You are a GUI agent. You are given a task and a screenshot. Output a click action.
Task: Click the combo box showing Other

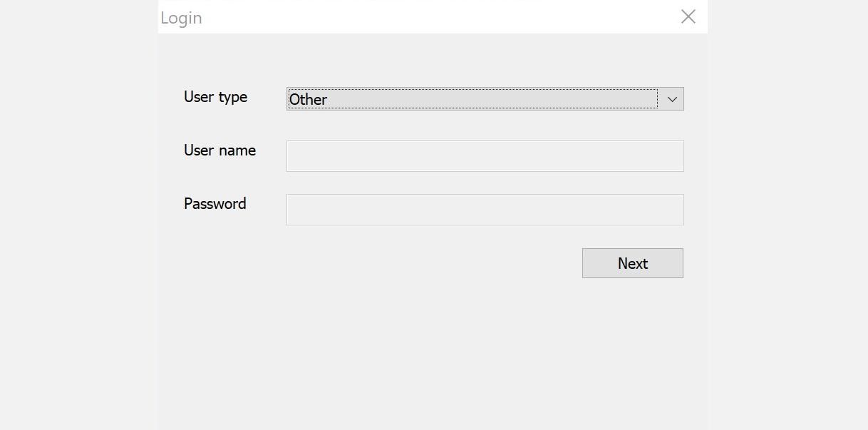485,98
